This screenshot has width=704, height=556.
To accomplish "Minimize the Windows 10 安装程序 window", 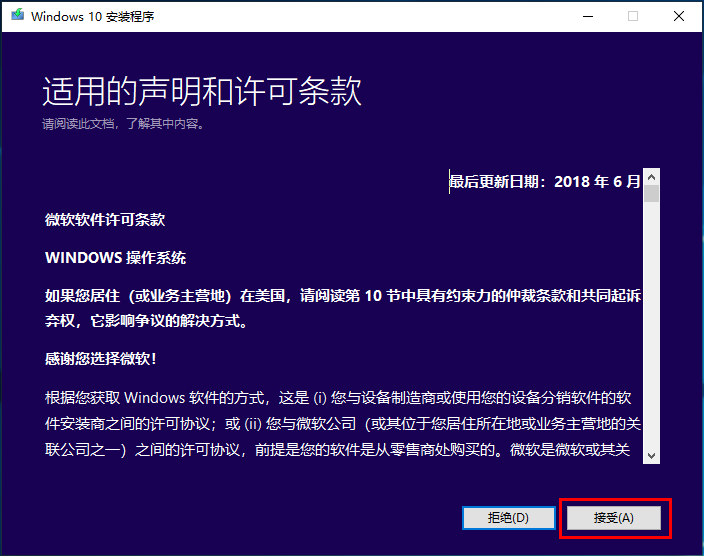I will 588,17.
